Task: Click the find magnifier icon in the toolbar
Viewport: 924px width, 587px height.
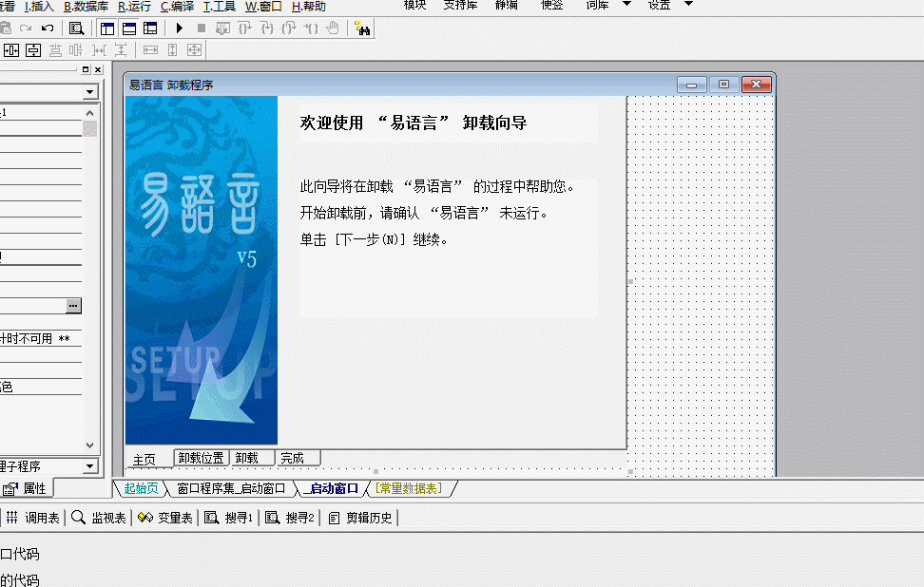Action: [76, 28]
